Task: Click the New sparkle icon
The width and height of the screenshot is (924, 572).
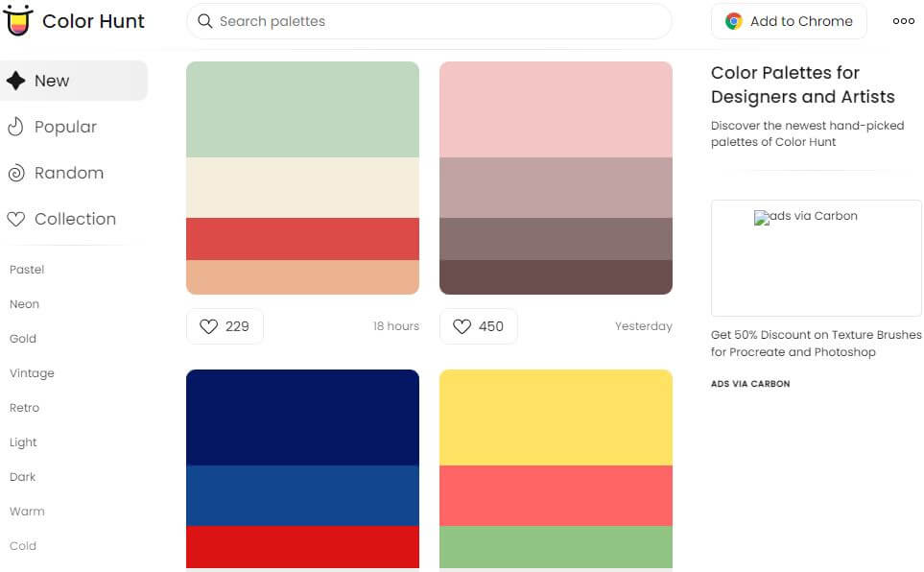Action: (15, 81)
